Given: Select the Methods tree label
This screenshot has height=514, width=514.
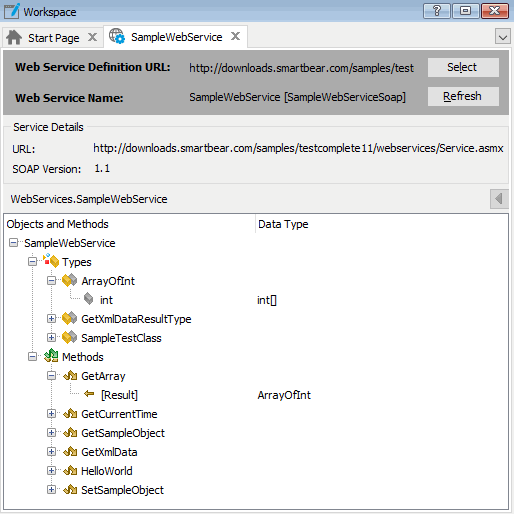Looking at the screenshot, I should pos(83,357).
